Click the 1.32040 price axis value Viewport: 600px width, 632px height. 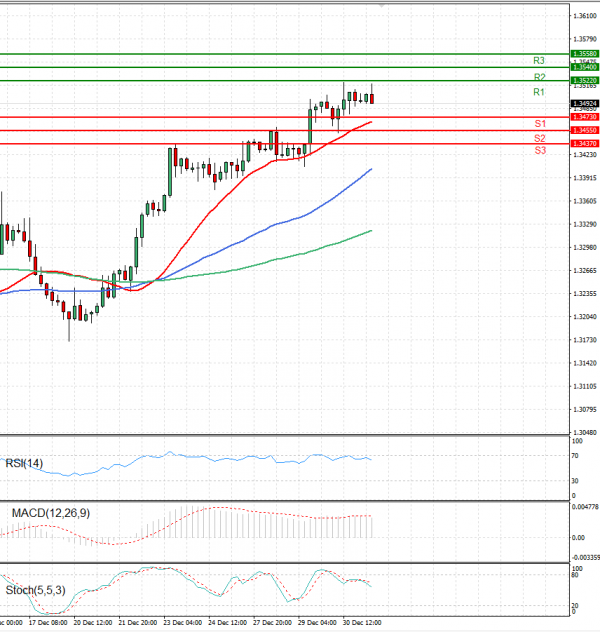pyautogui.click(x=585, y=317)
